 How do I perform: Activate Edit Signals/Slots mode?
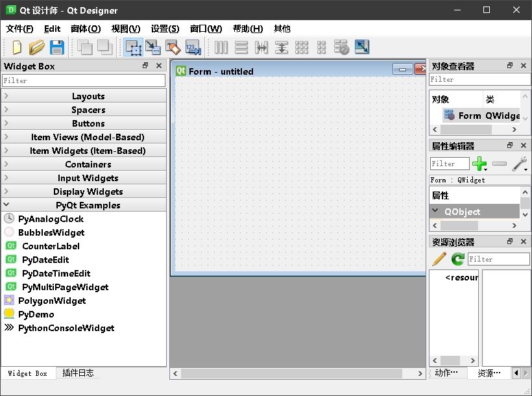tap(153, 47)
